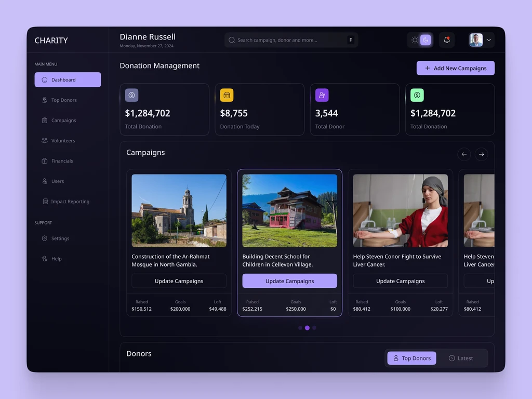532x399 pixels.
Task: Click the Impact Reporting icon
Action: pos(46,202)
